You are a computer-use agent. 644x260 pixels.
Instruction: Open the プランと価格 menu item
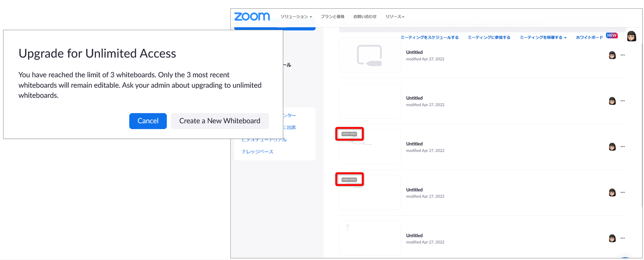(x=333, y=16)
